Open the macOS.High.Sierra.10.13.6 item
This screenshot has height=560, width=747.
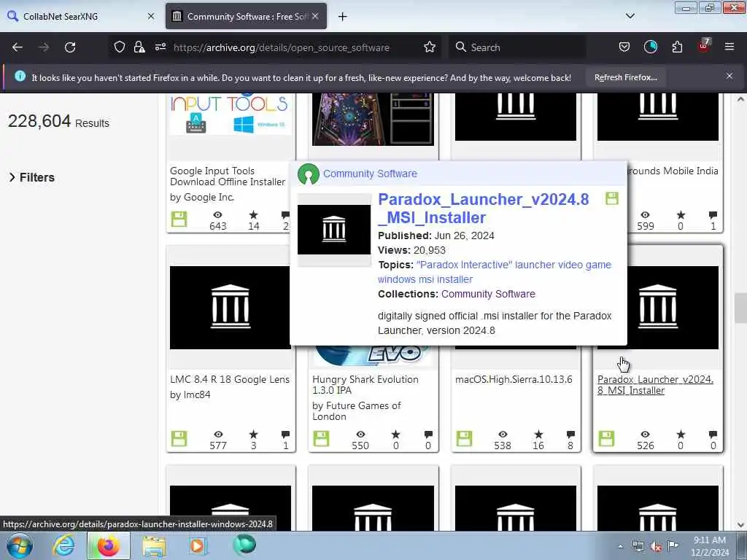[x=514, y=379]
